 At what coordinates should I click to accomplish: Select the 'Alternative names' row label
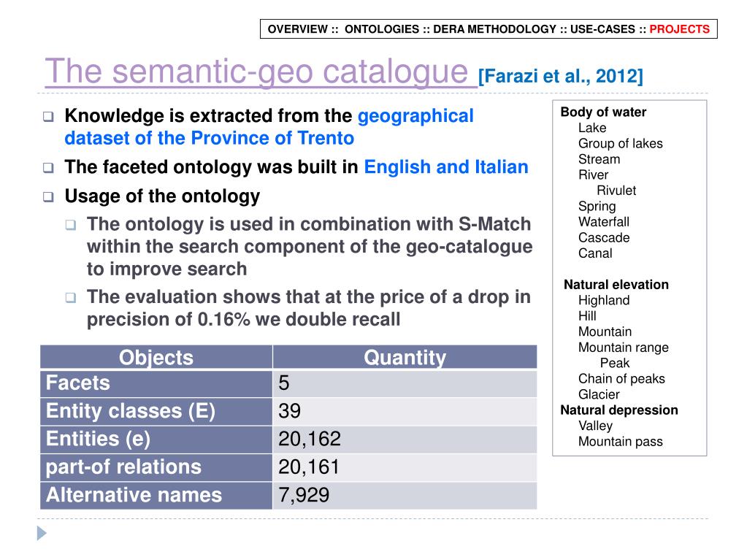coord(134,495)
